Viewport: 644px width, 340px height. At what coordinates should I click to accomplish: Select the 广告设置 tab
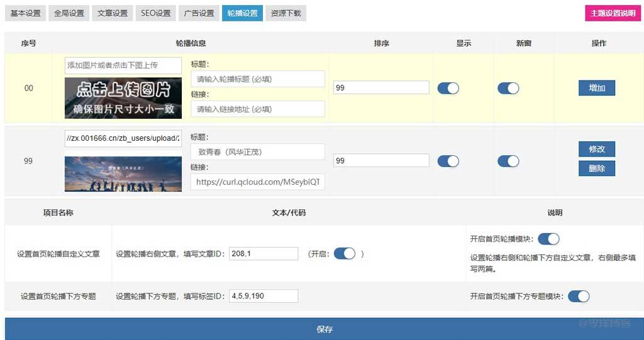[x=199, y=13]
